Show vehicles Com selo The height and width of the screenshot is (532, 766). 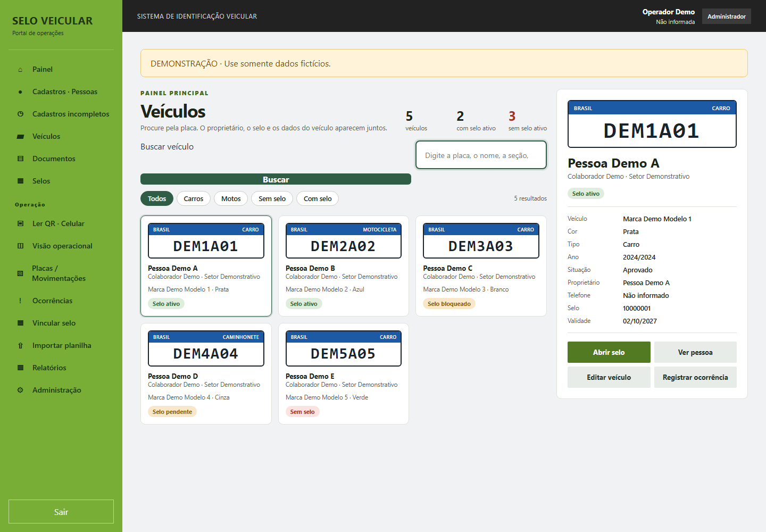(x=318, y=198)
